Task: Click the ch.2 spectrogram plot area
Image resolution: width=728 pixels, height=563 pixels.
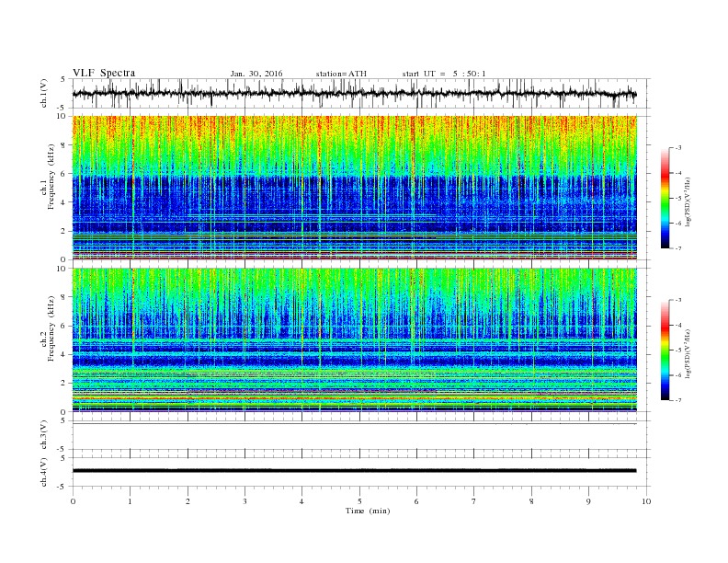Action: pos(354,340)
